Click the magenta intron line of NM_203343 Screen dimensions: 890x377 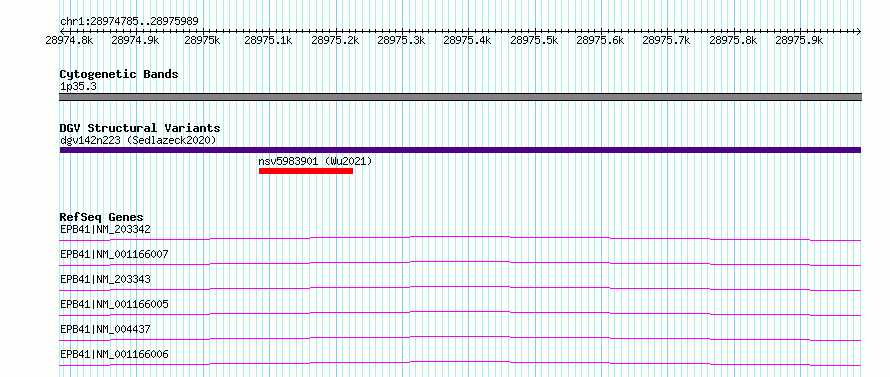(x=460, y=287)
